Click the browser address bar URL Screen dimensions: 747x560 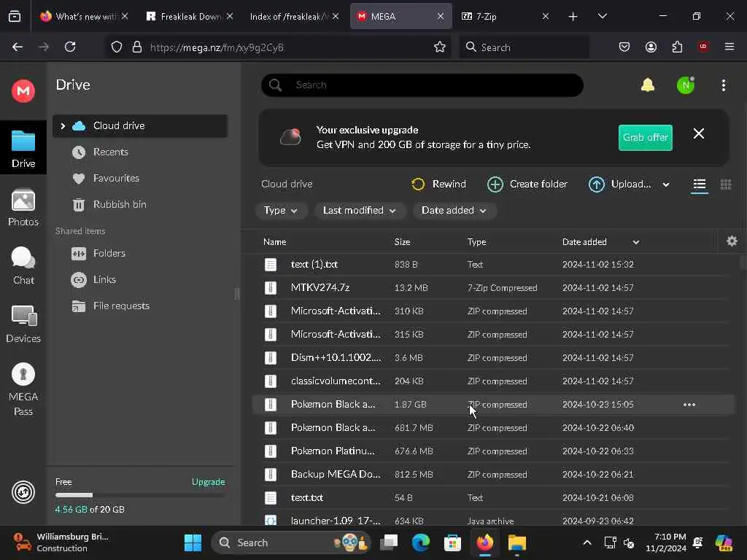(x=217, y=47)
